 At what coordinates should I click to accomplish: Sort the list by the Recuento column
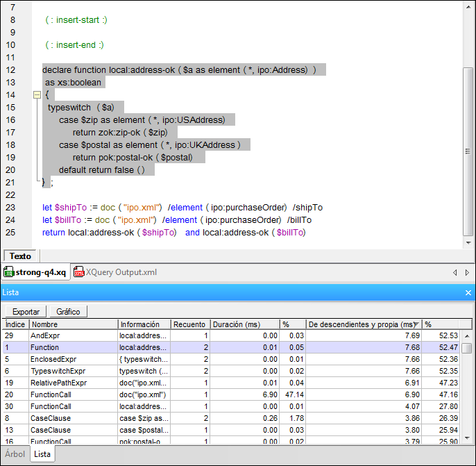point(190,324)
